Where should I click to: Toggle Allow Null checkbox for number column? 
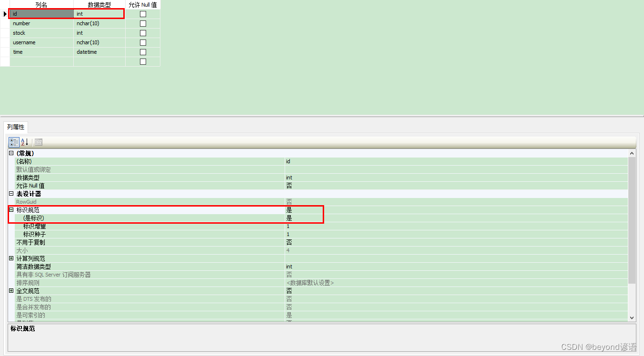click(x=143, y=23)
